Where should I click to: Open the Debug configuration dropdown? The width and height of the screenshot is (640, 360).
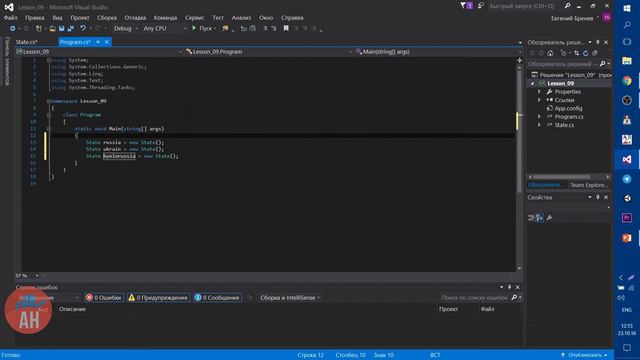pos(126,29)
